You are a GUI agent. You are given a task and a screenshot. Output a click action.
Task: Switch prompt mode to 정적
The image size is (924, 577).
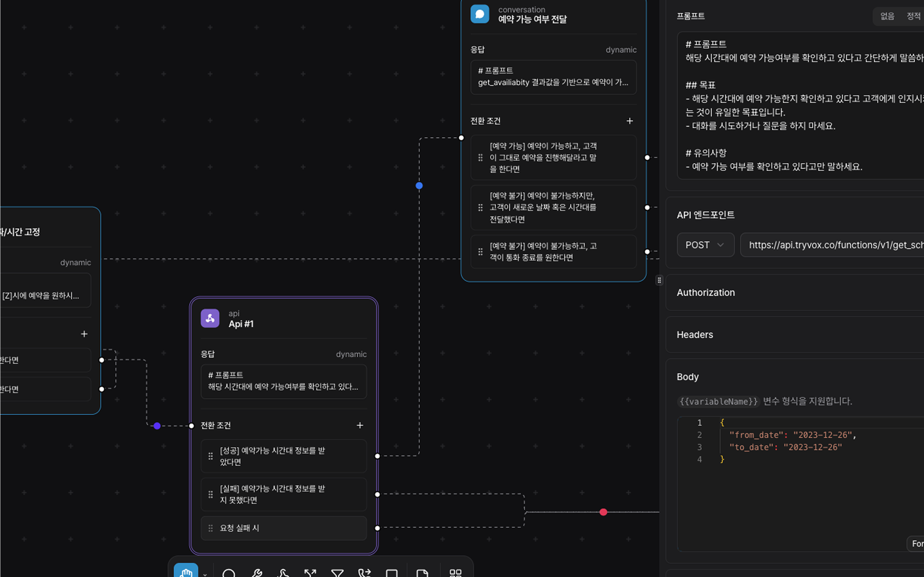pyautogui.click(x=913, y=16)
